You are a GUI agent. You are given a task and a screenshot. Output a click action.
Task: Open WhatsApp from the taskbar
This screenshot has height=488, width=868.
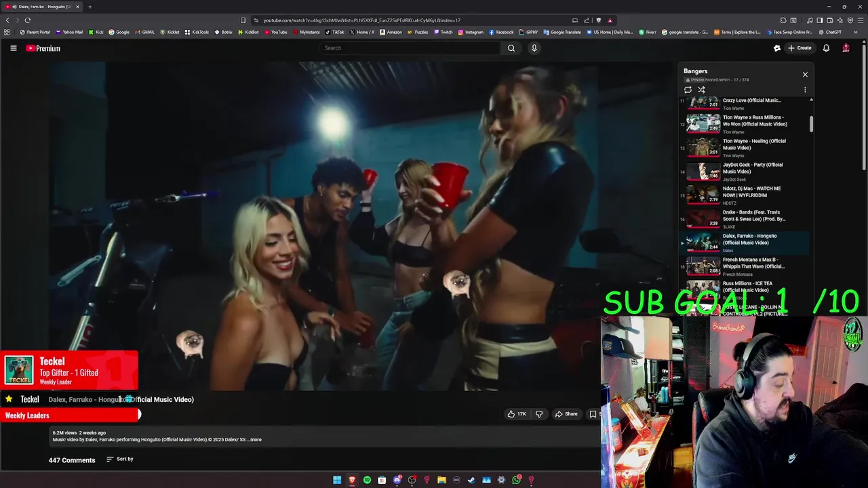click(517, 480)
